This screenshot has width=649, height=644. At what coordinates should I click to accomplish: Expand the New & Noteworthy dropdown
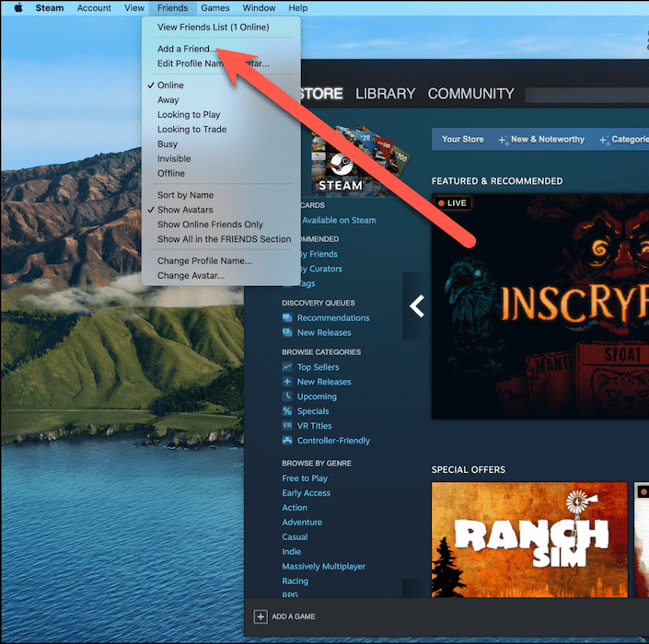click(542, 140)
